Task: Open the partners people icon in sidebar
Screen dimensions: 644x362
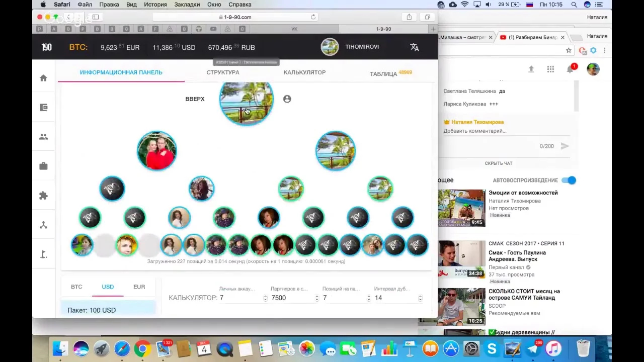Action: coord(43,137)
